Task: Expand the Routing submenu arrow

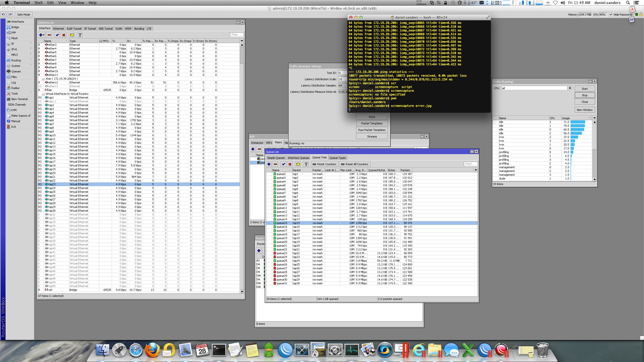Action: 31,60
